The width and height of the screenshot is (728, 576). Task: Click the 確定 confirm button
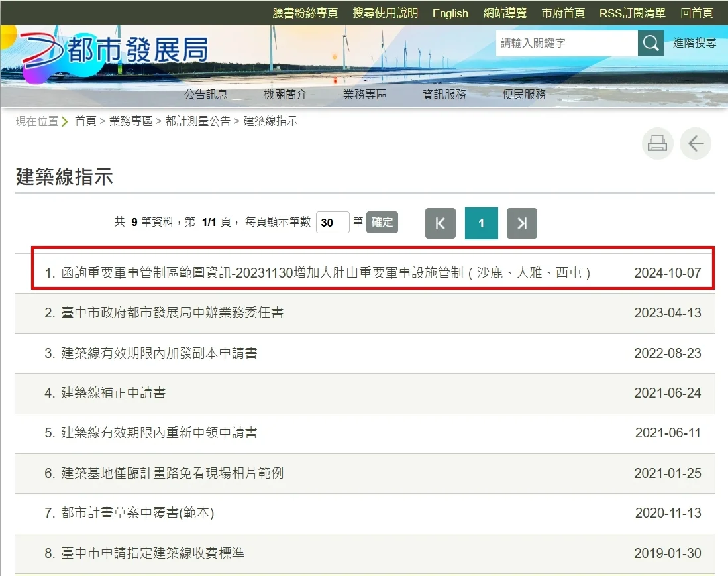382,222
